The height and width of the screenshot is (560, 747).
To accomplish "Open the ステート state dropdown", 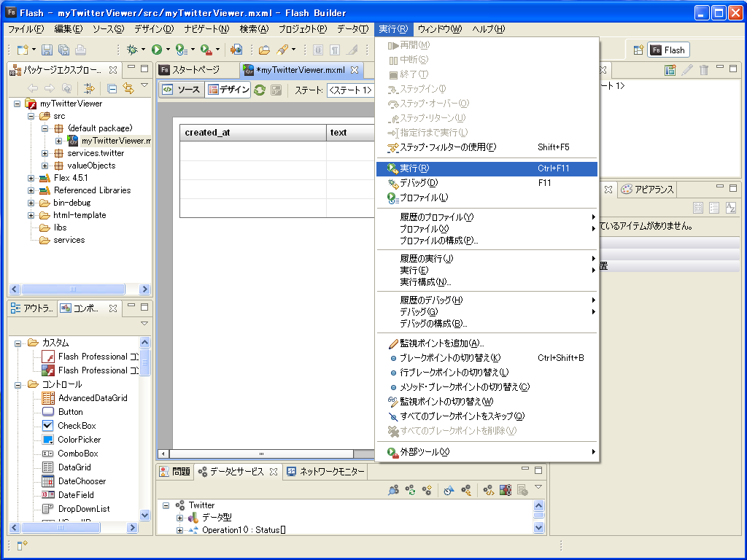I will [x=351, y=90].
